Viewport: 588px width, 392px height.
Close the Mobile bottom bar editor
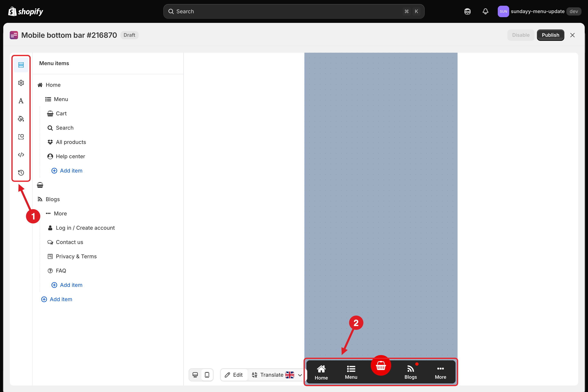(x=572, y=35)
